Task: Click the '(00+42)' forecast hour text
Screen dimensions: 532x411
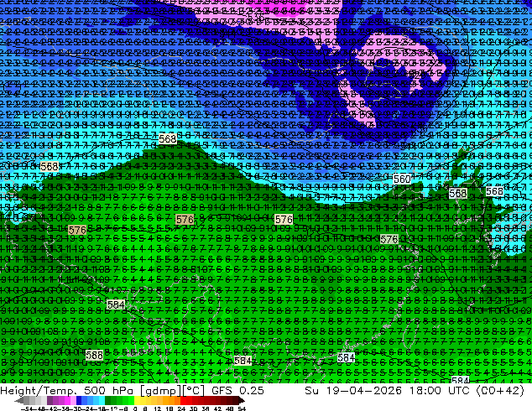Action: 500,391
